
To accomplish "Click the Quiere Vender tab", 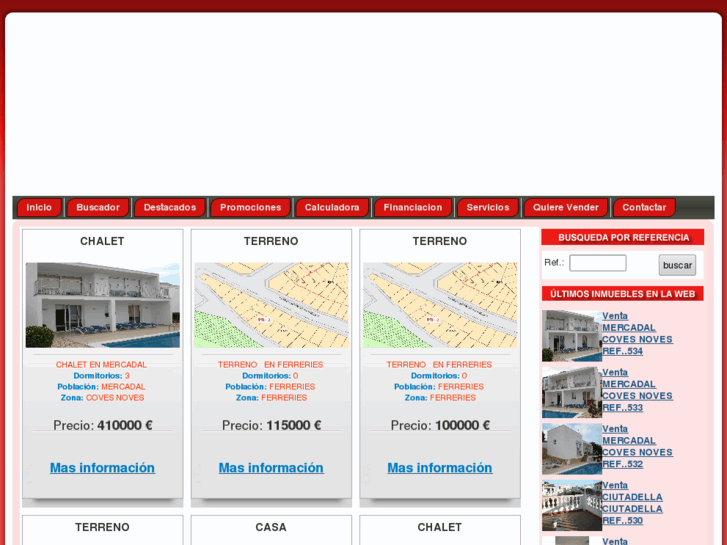I will (566, 207).
